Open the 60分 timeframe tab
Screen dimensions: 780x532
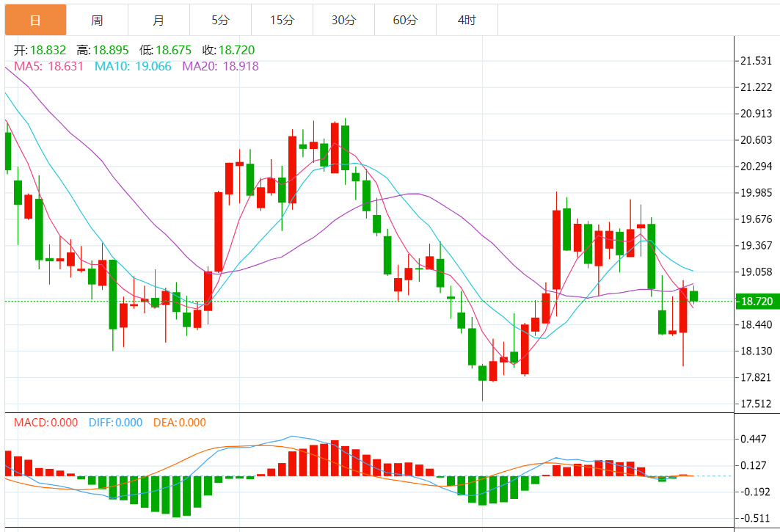(x=406, y=20)
